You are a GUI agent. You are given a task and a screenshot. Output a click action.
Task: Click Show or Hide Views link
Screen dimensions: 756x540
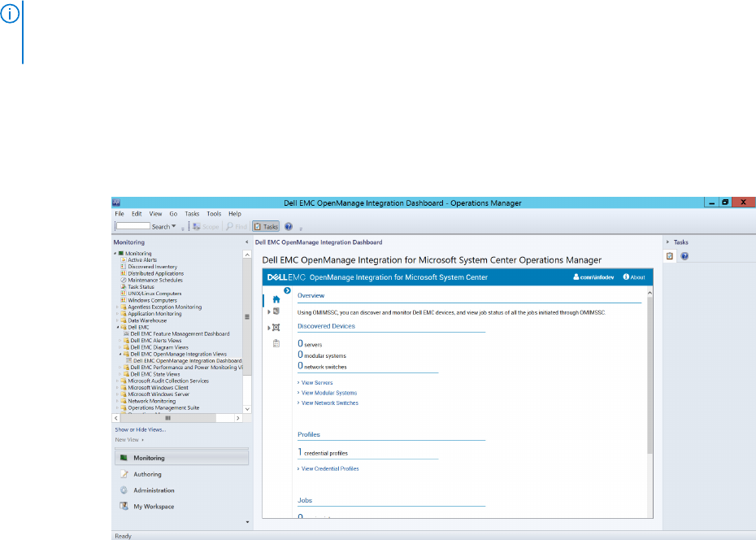tap(141, 429)
